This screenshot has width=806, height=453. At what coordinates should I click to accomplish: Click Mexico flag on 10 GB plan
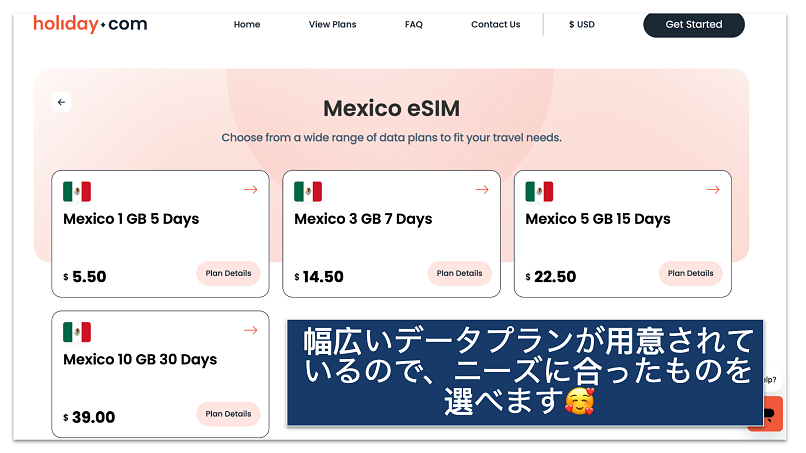click(x=77, y=332)
